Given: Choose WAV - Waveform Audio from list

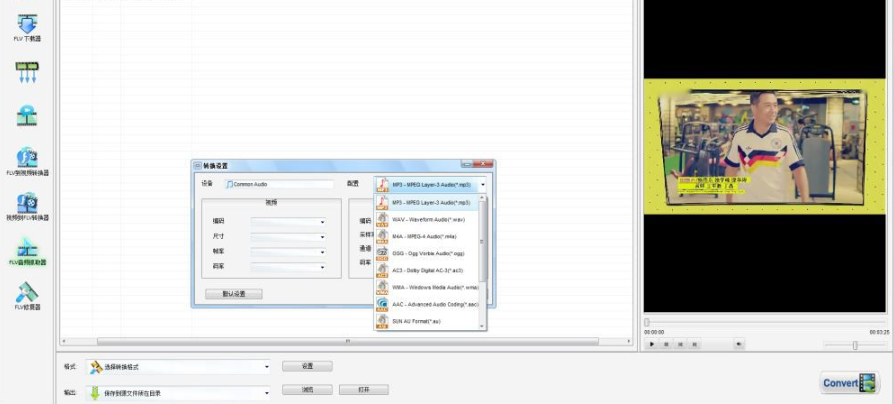Looking at the screenshot, I should click(427, 219).
